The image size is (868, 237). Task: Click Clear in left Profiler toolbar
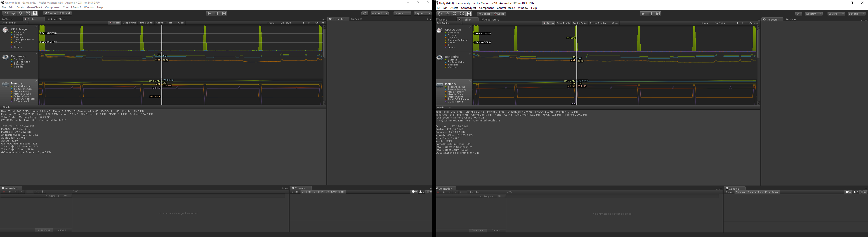point(181,23)
